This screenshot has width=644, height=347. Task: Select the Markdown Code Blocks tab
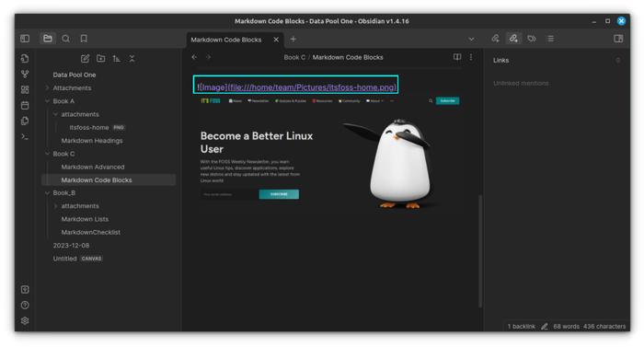pyautogui.click(x=236, y=40)
